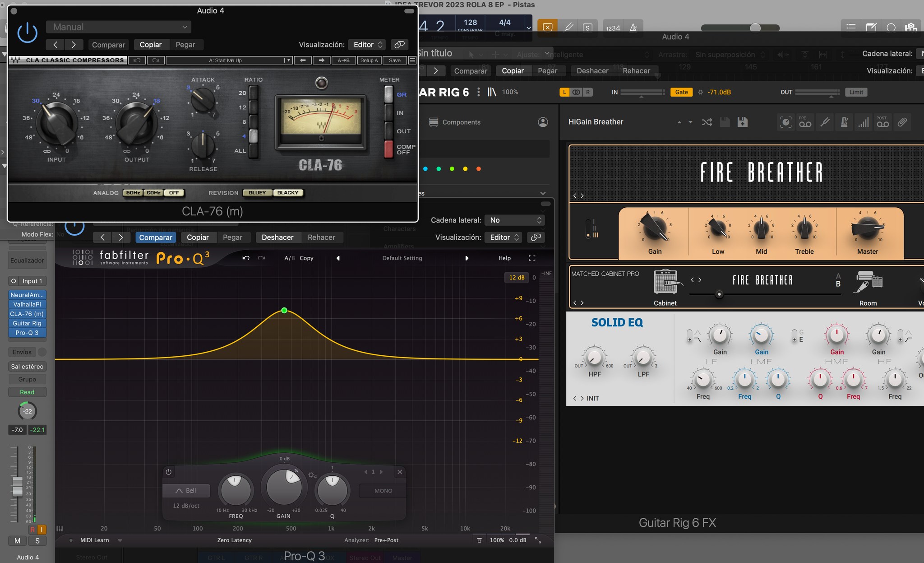Click Guitar Rig shuffle preset icon

(x=707, y=122)
